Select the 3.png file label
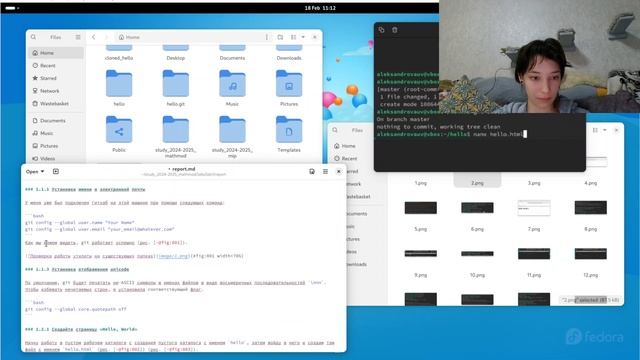 [534, 183]
